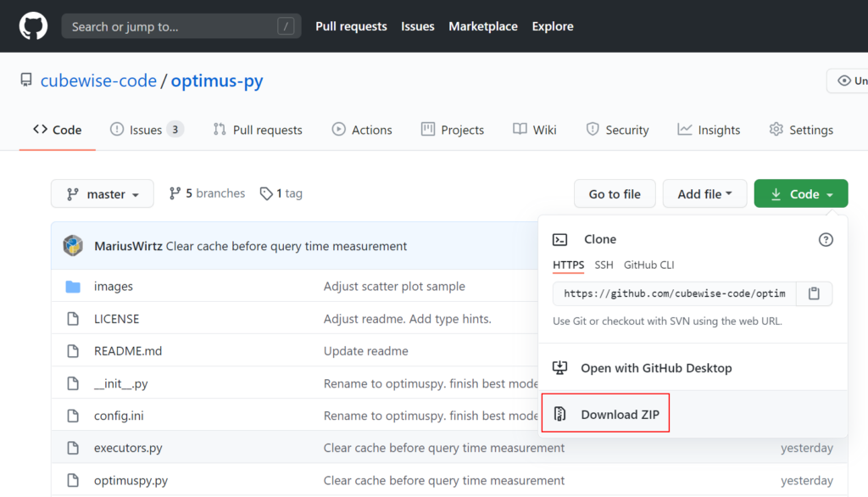Collapse the green Code dropdown
Screen dimensions: 868x497
[800, 194]
